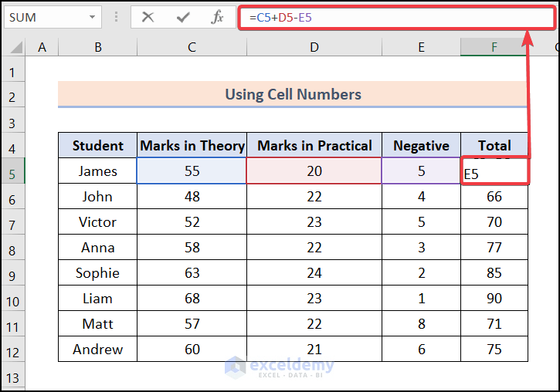Click the 'Negative' header cell
Screen dimensions: 560x392
click(422, 145)
